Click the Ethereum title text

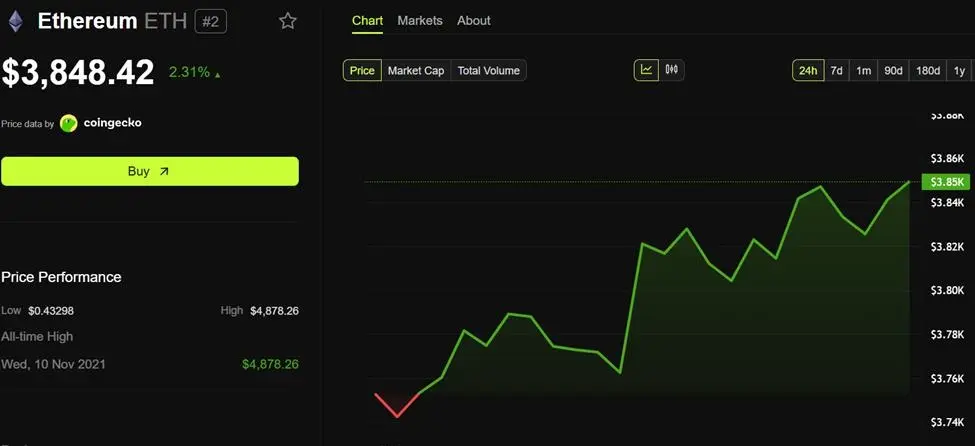point(88,22)
